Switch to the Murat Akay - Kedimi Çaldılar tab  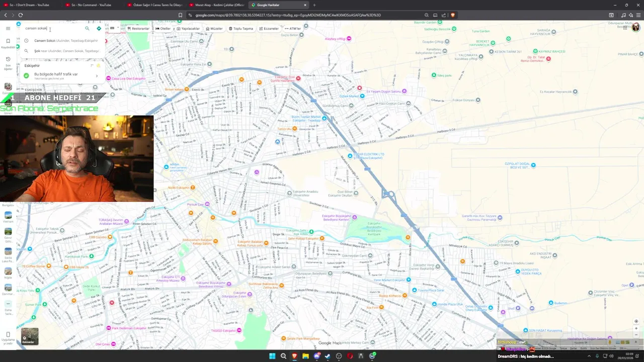point(216,5)
